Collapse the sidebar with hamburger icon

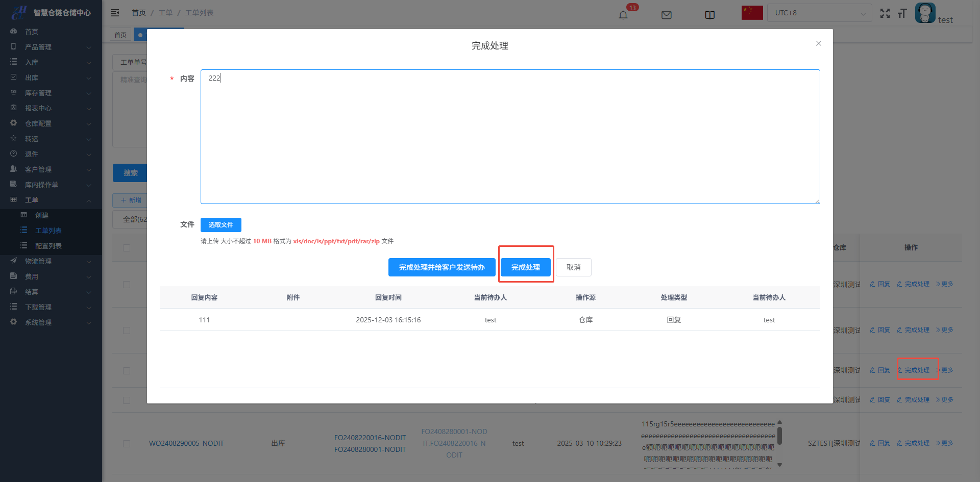coord(115,13)
